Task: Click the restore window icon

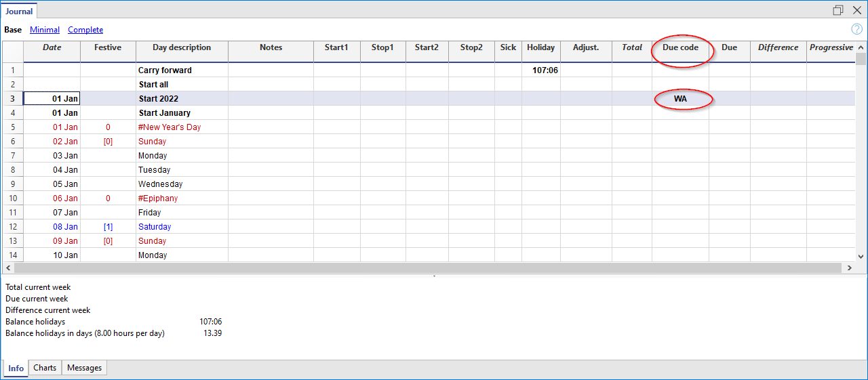Action: pyautogui.click(x=838, y=10)
